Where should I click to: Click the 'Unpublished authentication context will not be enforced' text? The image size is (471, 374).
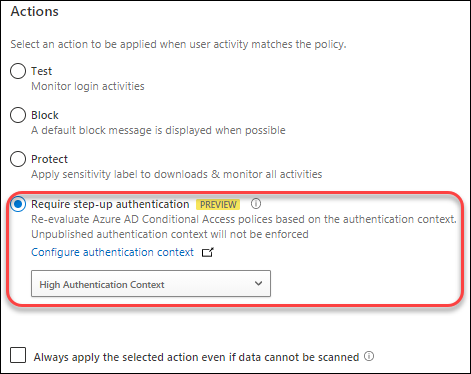coord(170,234)
